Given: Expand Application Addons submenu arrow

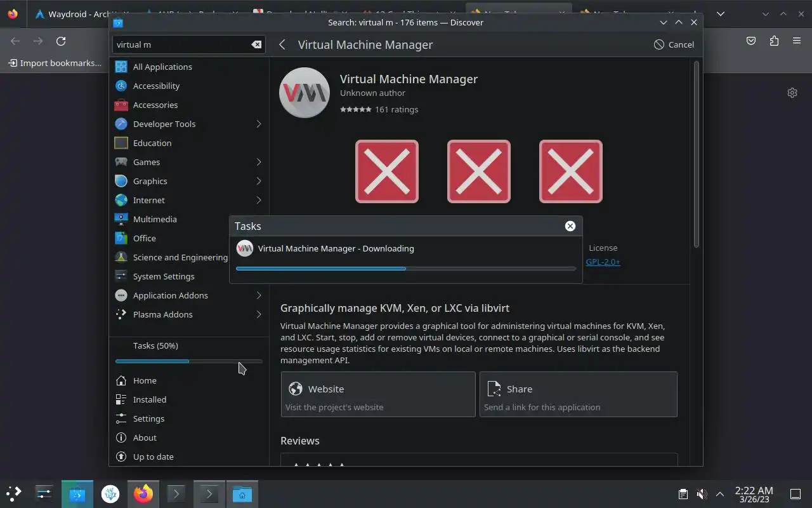Looking at the screenshot, I should (x=259, y=295).
